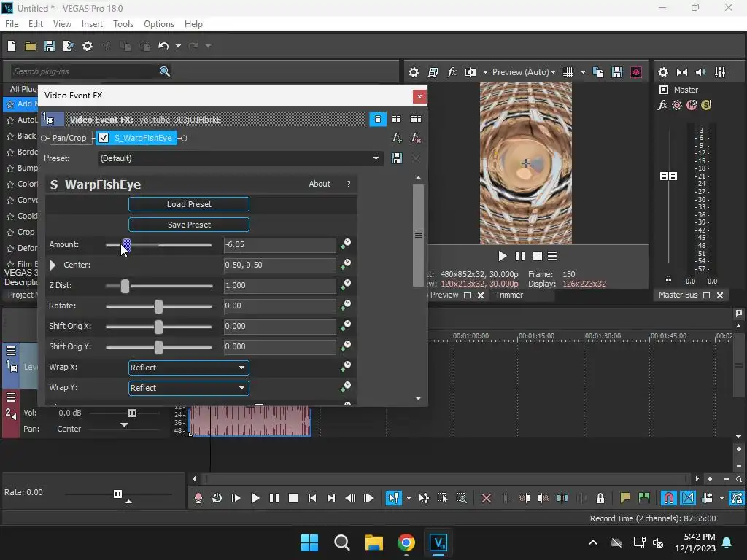Click the Save Preset button
Viewport: 747px width, 560px height.
coord(189,225)
